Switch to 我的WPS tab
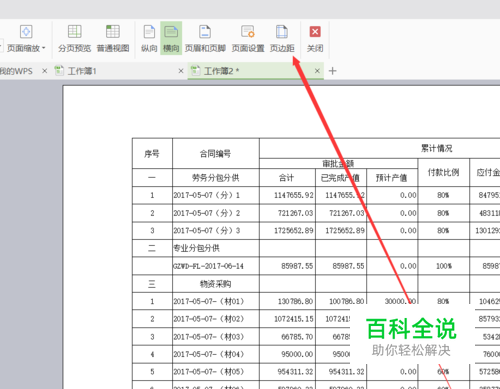Viewport: 500px width, 389px height. point(16,71)
